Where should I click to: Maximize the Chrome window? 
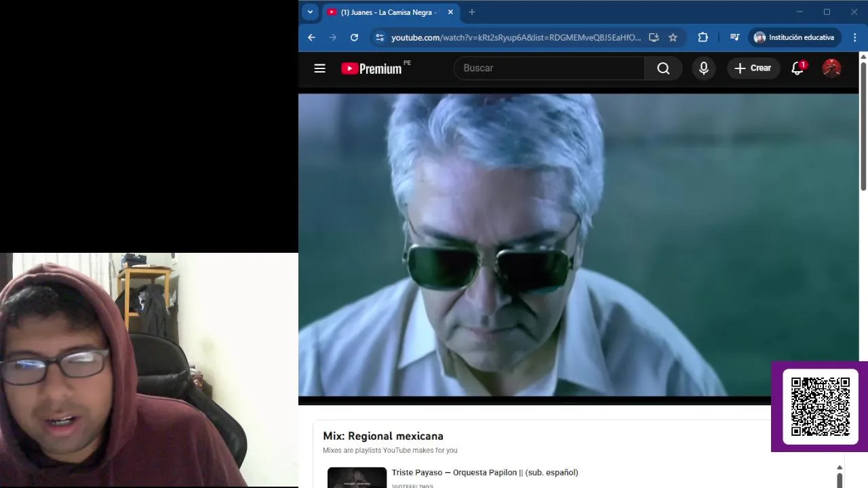pyautogui.click(x=827, y=12)
